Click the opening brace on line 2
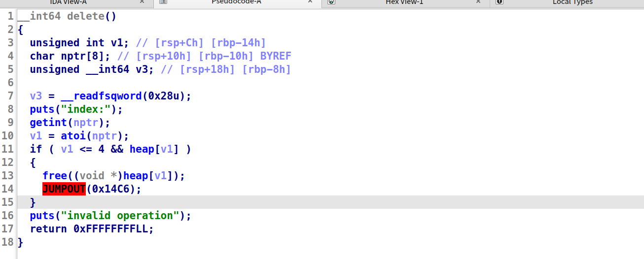This screenshot has height=259, width=644. tap(20, 30)
